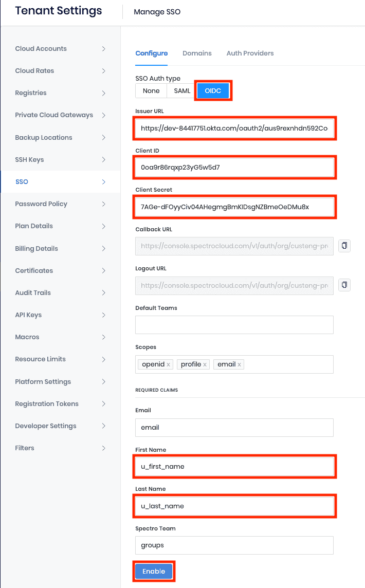Viewport: 365px width, 588px height.
Task: Click the Enable button
Action: click(x=154, y=571)
